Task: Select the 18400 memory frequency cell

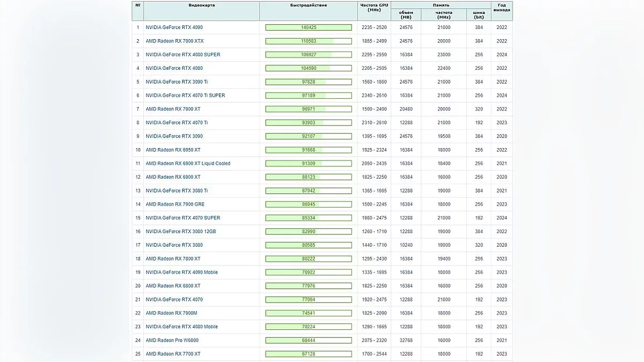Action: tap(444, 164)
